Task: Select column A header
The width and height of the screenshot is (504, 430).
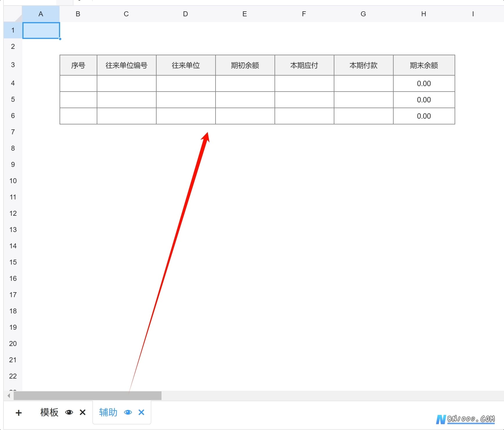Action: click(41, 14)
